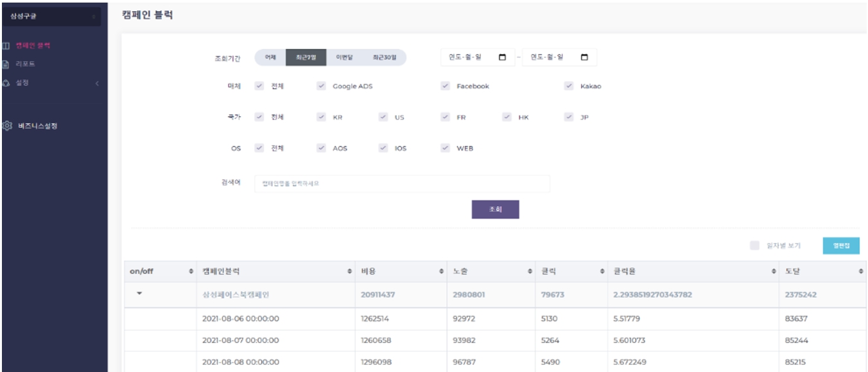Click the 리포트 document icon in sidebar
Image resolution: width=868 pixels, height=372 pixels.
[x=5, y=64]
